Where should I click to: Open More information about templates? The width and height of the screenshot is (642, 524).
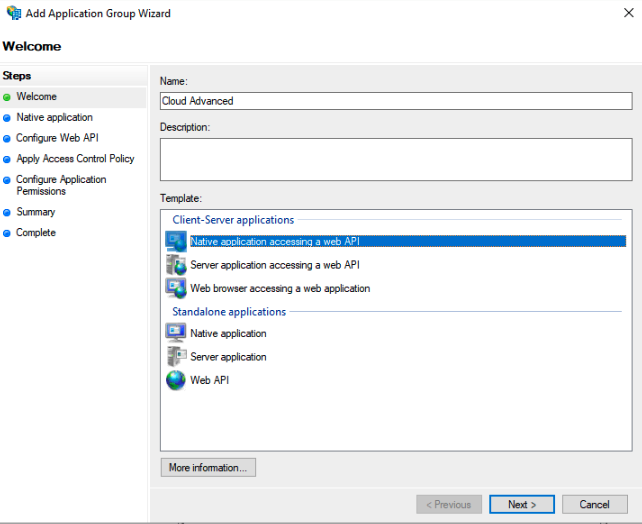208,467
